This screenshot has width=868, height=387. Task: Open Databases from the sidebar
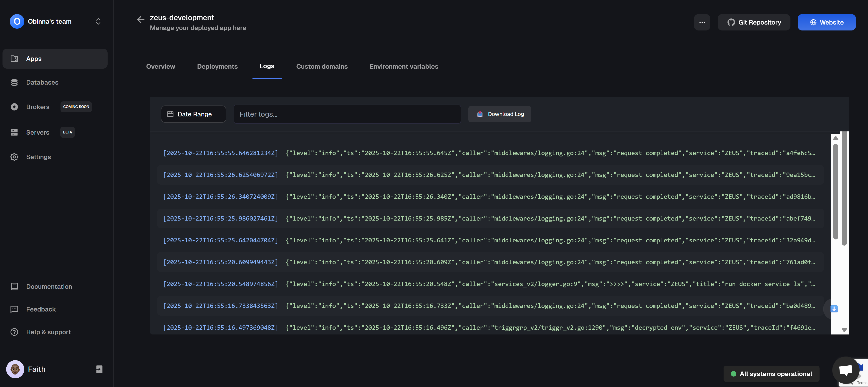42,83
